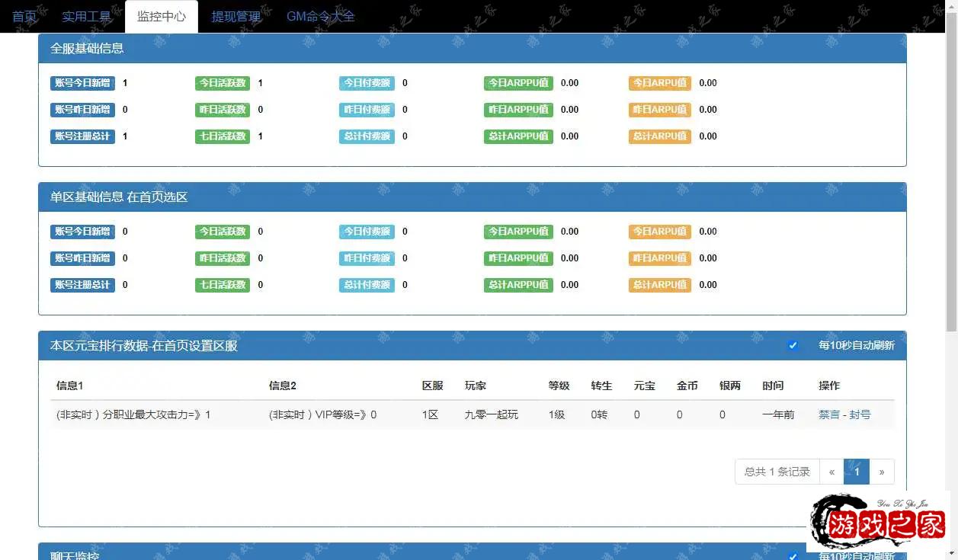Viewport: 958px width, 560px height.
Task: Click 账号今日新增 badge in 全服基础信息 panel
Action: click(82, 83)
